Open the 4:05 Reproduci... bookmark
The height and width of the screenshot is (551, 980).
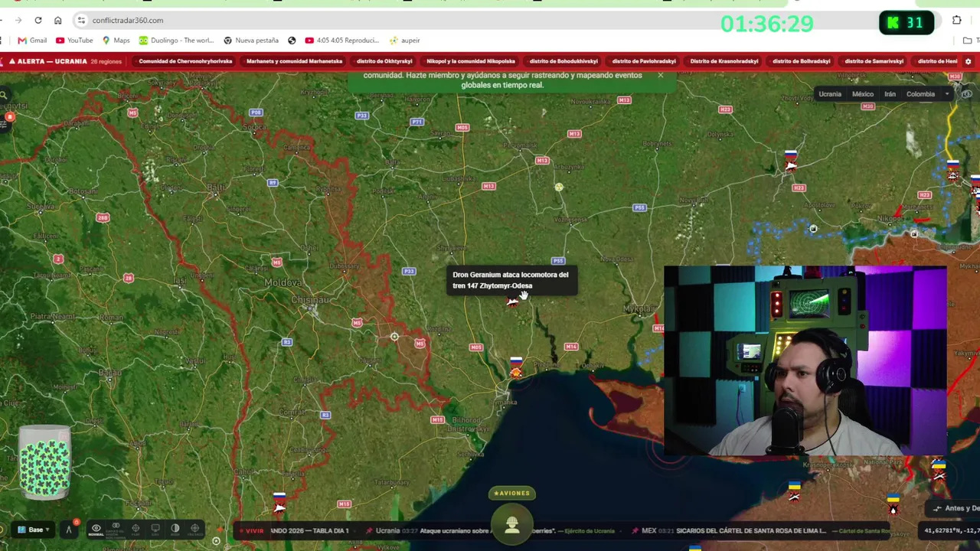pyautogui.click(x=341, y=41)
